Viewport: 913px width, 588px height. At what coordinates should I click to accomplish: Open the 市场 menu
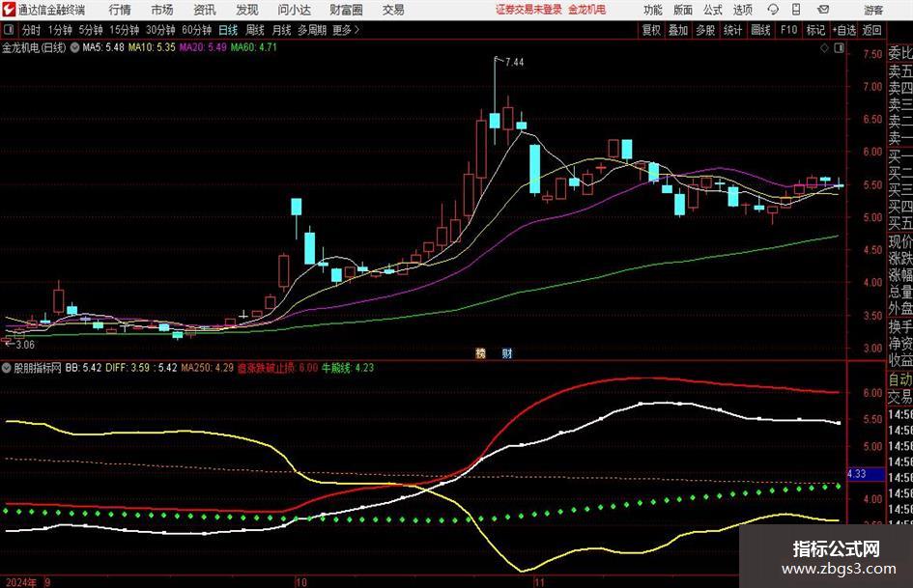pos(162,10)
